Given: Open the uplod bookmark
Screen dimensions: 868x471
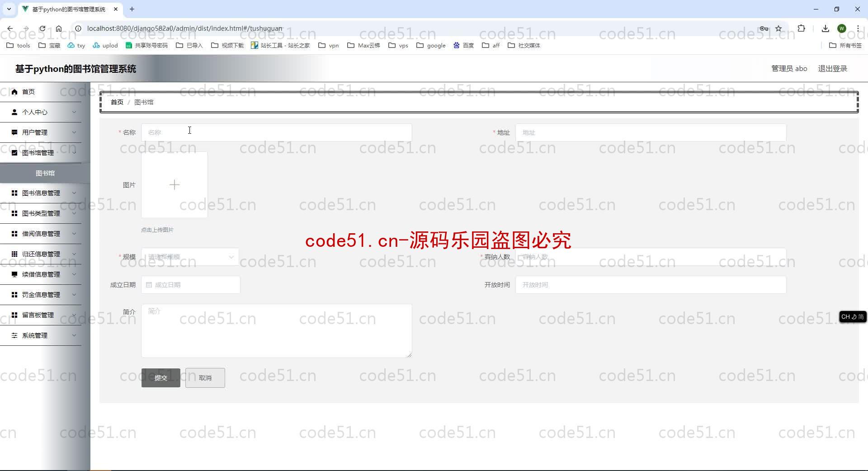Looking at the screenshot, I should pyautogui.click(x=105, y=46).
